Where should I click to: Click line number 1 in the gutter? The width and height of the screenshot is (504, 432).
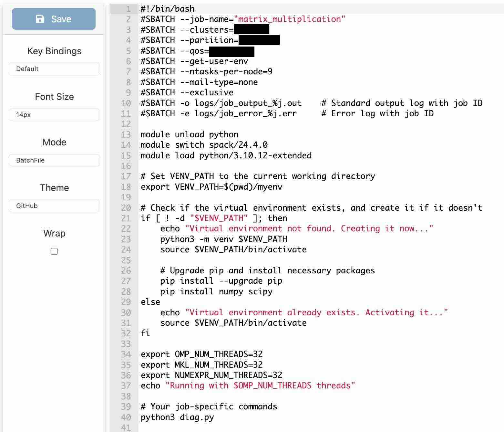click(129, 9)
